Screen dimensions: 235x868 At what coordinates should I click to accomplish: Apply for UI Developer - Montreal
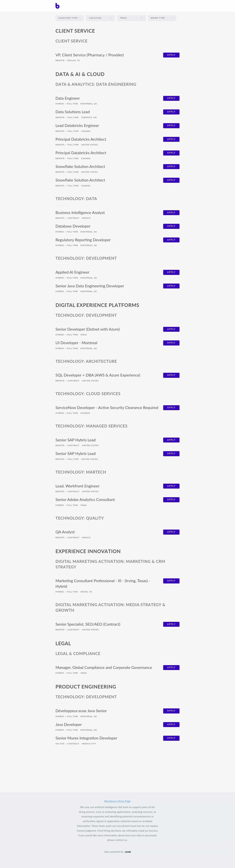coord(171,343)
